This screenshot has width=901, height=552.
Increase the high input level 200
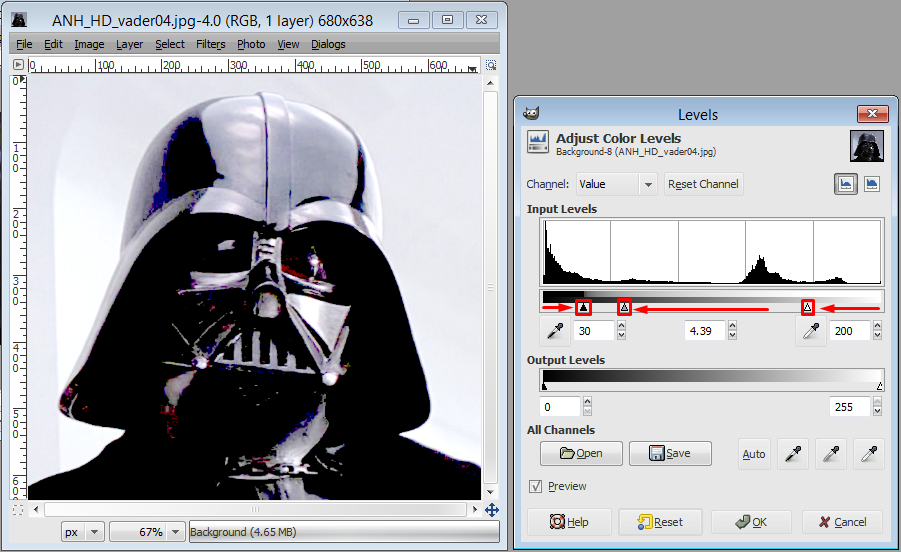point(877,326)
